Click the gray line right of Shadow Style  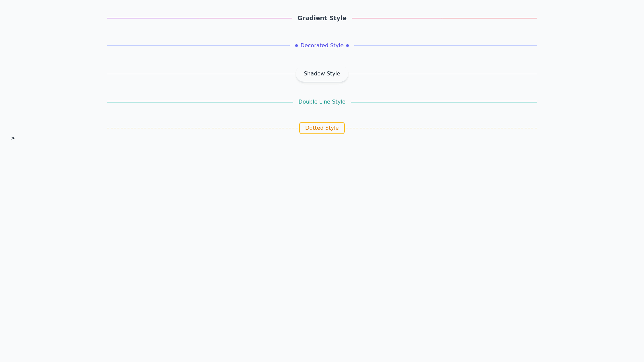point(442,74)
